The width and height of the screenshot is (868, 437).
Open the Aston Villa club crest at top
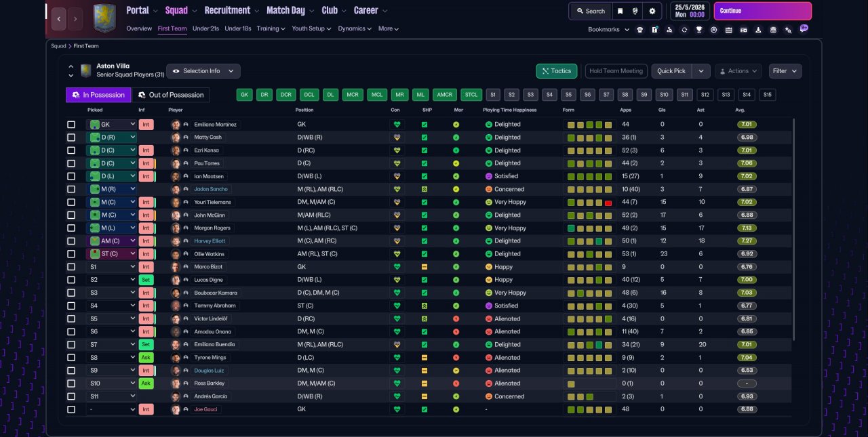coord(104,18)
